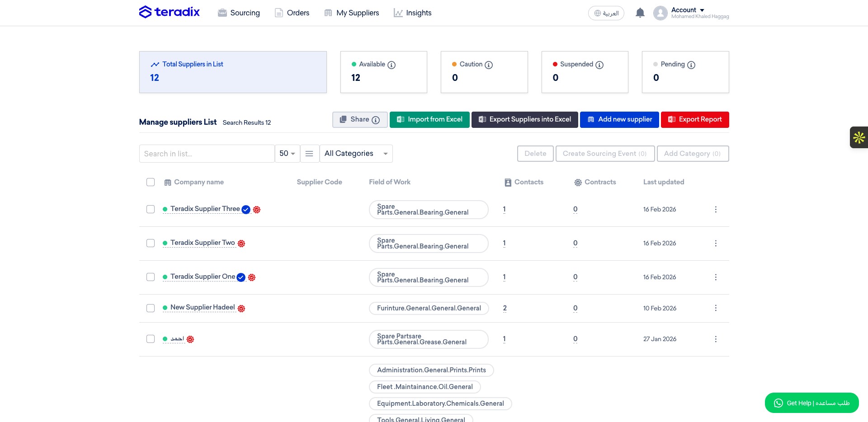Open the New Supplier Hadeel link
The height and width of the screenshot is (422, 868).
(x=203, y=307)
